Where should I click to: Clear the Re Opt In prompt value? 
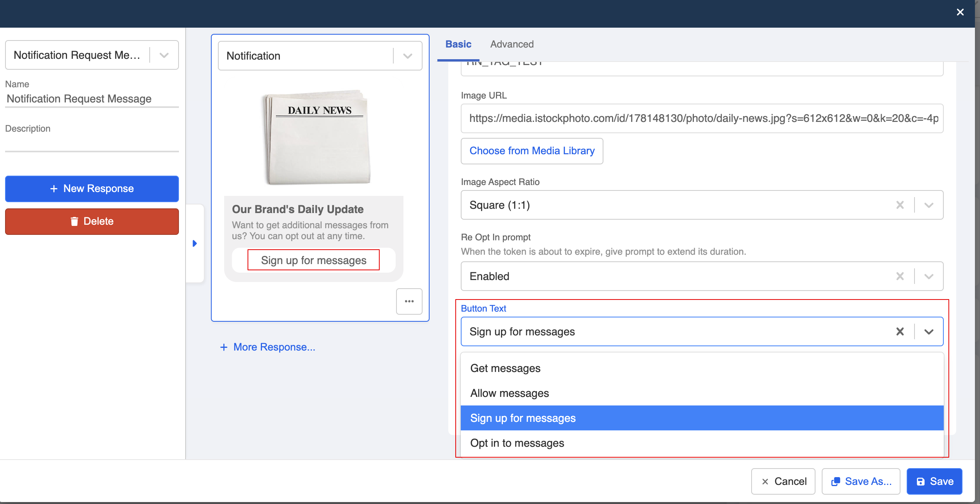[900, 276]
